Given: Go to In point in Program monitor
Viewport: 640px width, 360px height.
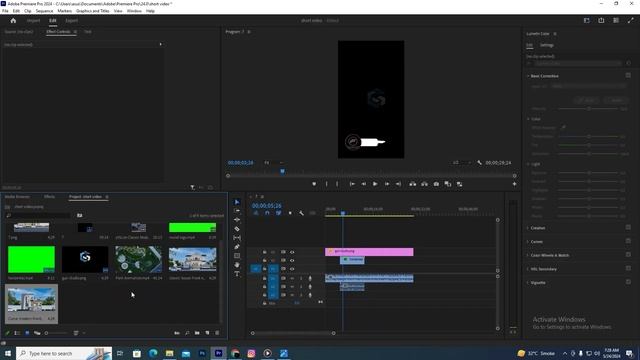Looking at the screenshot, I should click(352, 184).
